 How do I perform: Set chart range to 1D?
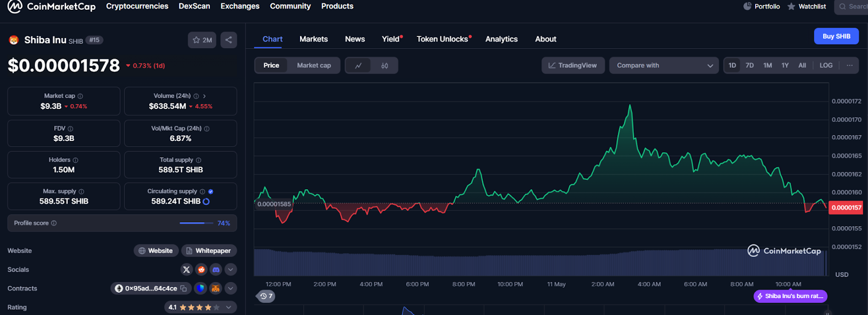coord(732,66)
